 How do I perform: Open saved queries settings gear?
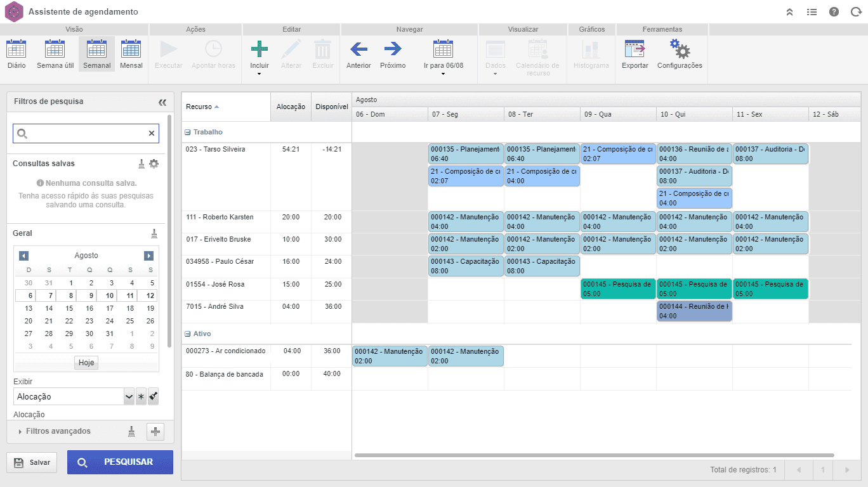[154, 164]
